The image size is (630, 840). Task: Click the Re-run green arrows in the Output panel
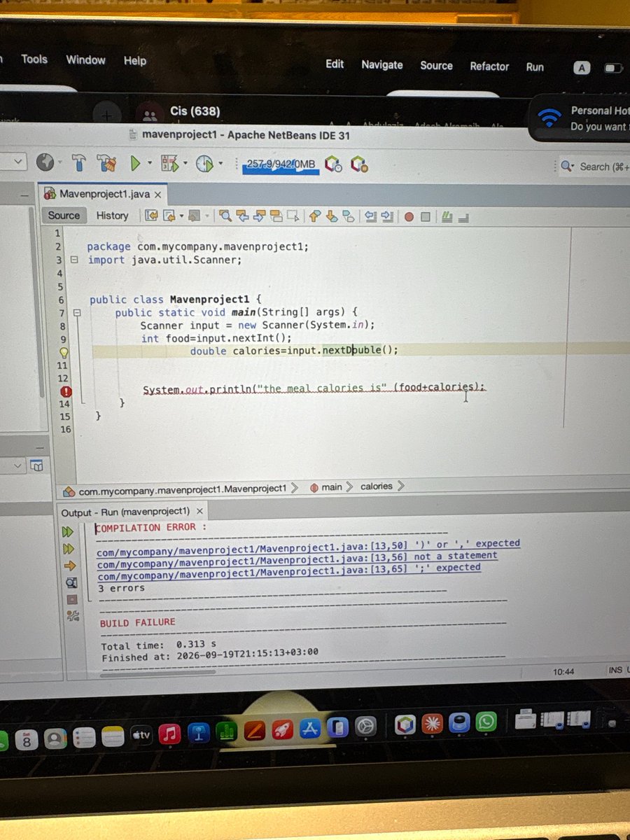pyautogui.click(x=69, y=531)
